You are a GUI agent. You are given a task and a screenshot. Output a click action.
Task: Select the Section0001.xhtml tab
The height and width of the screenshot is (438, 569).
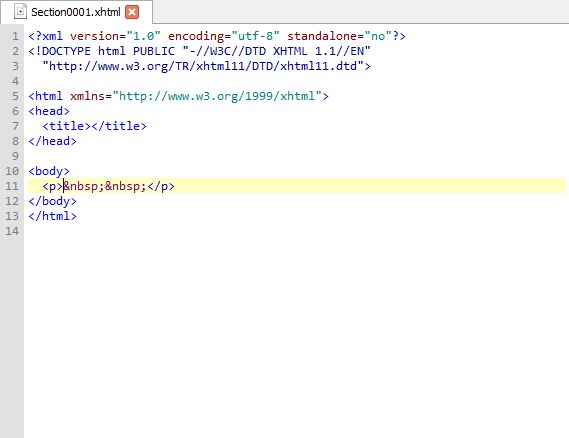[x=76, y=12]
